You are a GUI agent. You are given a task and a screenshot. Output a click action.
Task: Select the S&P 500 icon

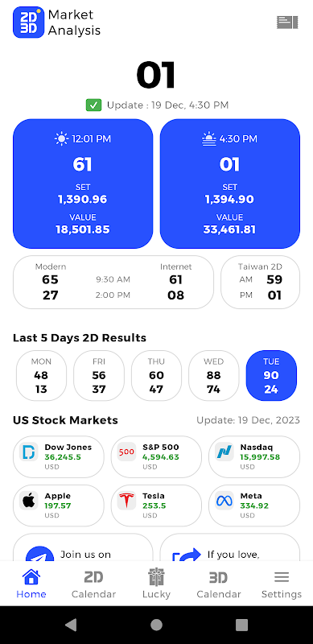coord(126,452)
